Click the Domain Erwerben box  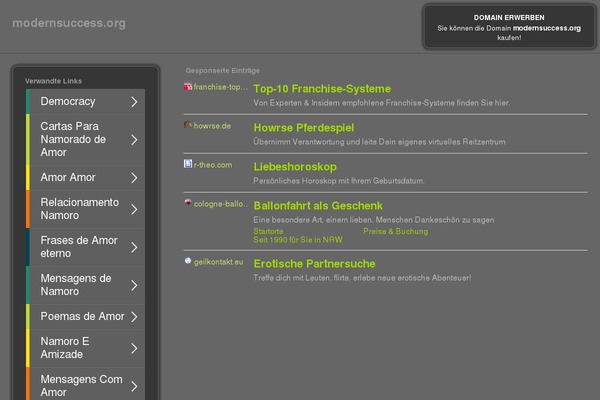click(509, 27)
